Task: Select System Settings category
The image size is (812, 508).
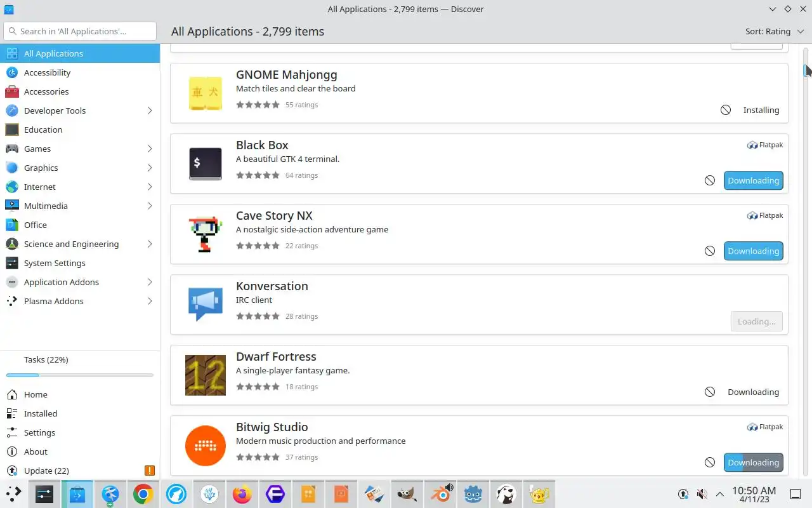Action: (80, 263)
